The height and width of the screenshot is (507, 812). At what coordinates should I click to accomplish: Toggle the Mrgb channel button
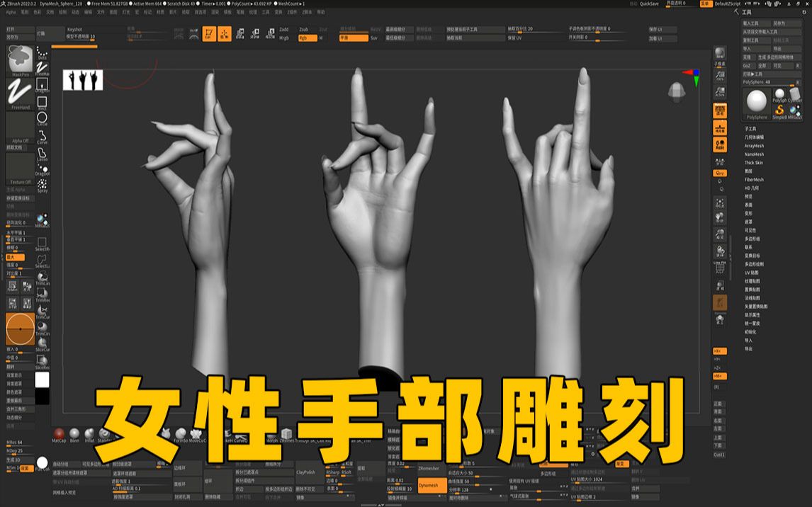[x=284, y=38]
